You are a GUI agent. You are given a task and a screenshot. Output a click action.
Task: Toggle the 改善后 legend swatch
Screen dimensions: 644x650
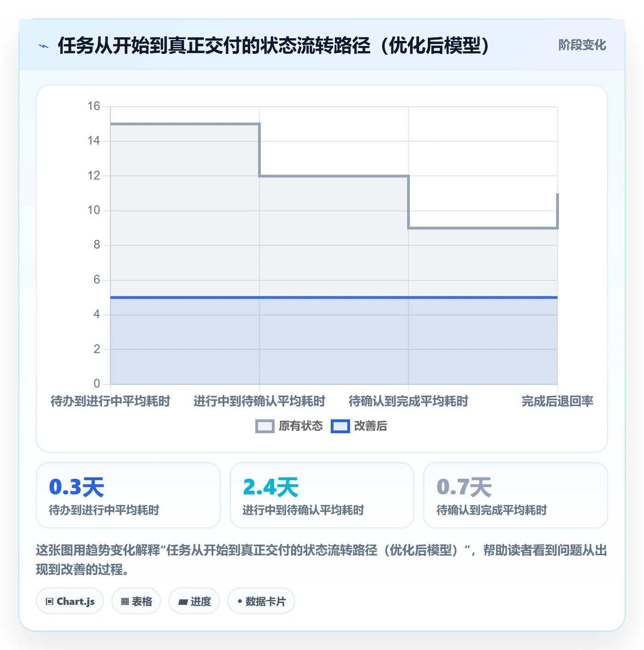click(x=340, y=426)
